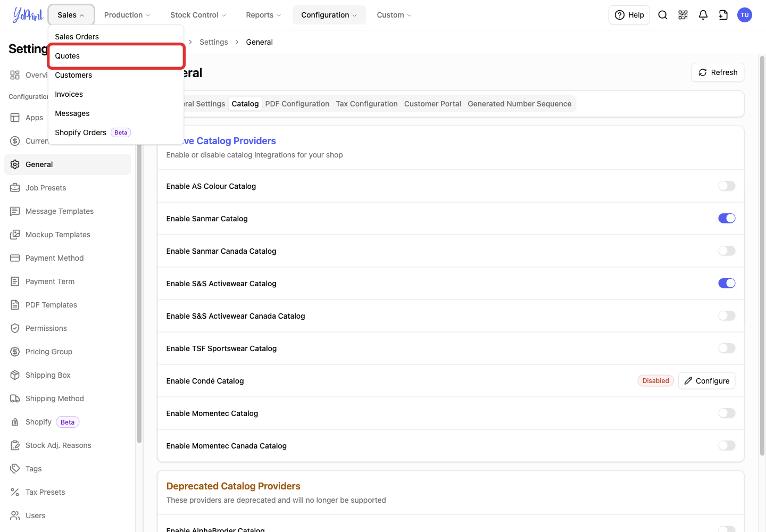The image size is (766, 532).
Task: Click the Settings breadcrumb link
Action: tap(214, 42)
